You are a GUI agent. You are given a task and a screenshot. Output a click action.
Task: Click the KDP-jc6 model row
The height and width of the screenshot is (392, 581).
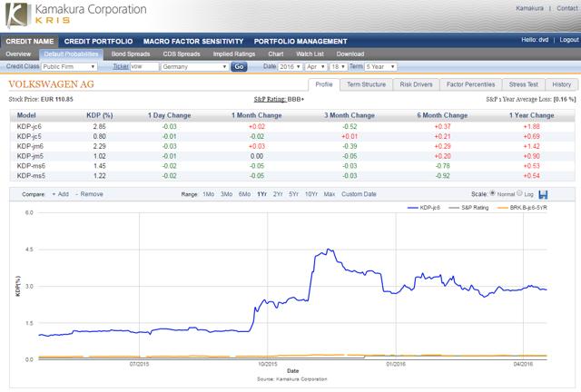[x=292, y=127]
